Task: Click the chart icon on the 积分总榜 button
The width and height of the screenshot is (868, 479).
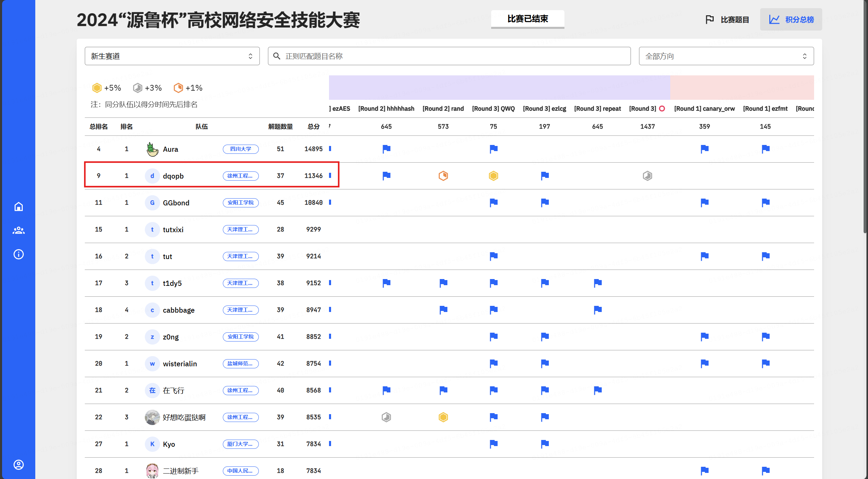Action: pos(775,19)
